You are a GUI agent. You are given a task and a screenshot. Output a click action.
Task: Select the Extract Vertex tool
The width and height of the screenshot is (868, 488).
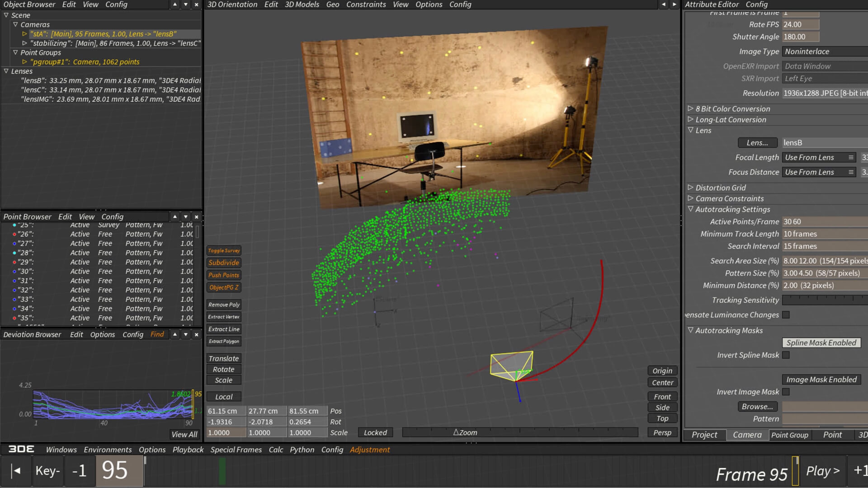223,316
